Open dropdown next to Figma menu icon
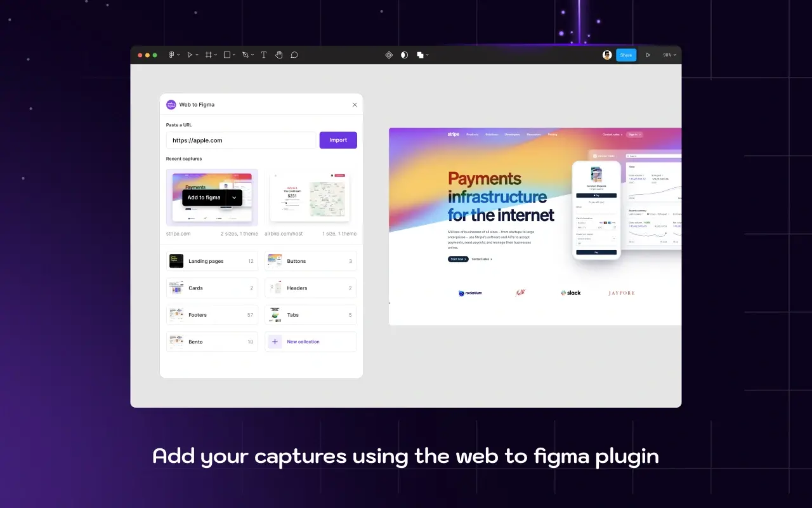 (x=178, y=55)
